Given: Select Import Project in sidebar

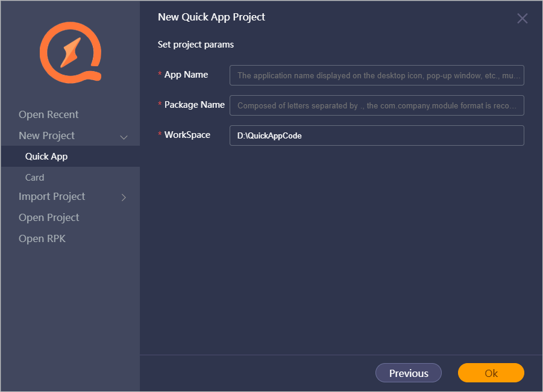Looking at the screenshot, I should pyautogui.click(x=52, y=196).
